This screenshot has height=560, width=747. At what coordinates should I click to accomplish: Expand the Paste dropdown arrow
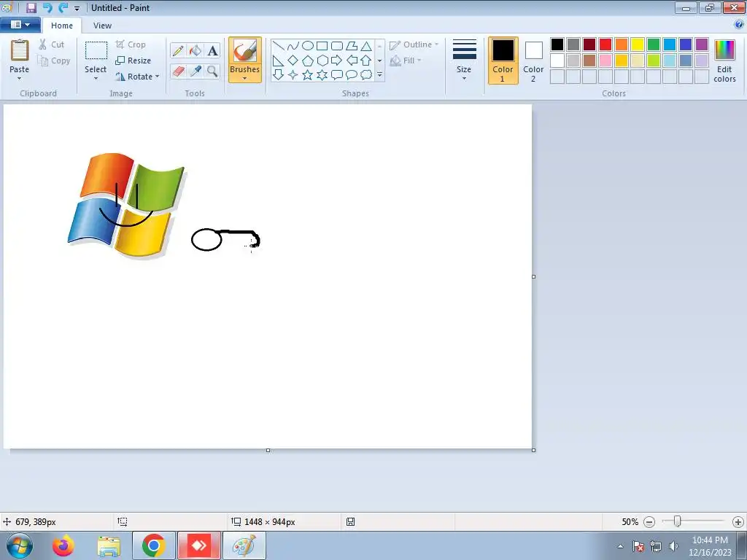(20, 78)
